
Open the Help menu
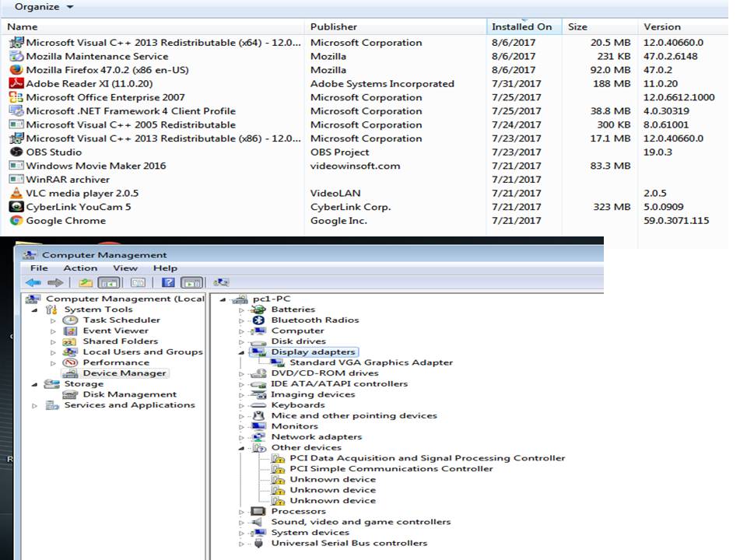(x=165, y=268)
